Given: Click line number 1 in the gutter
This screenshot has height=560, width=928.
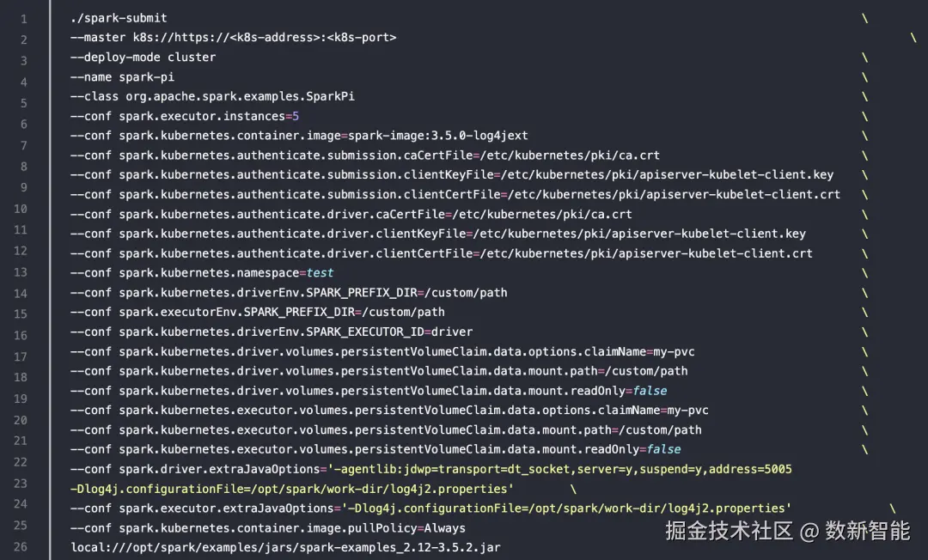Looking at the screenshot, I should tap(23, 17).
